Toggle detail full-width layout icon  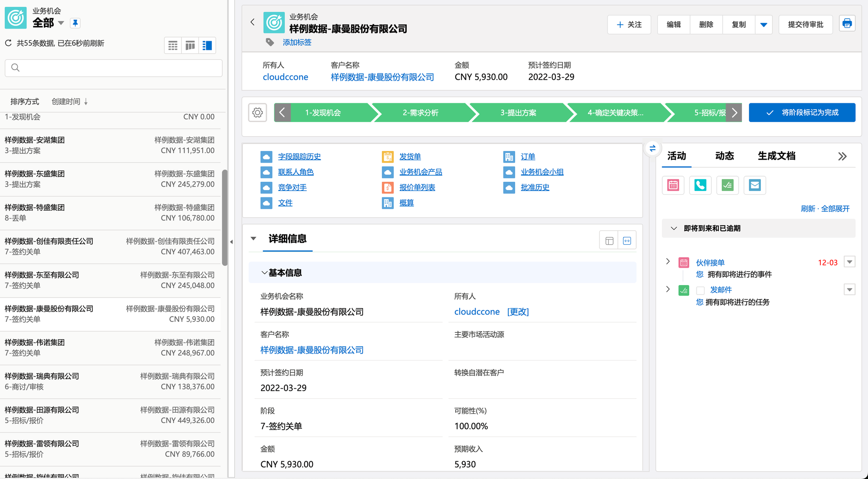(627, 241)
